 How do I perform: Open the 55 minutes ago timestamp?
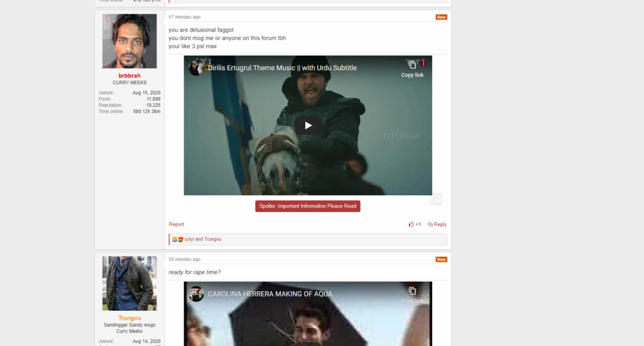(x=184, y=259)
